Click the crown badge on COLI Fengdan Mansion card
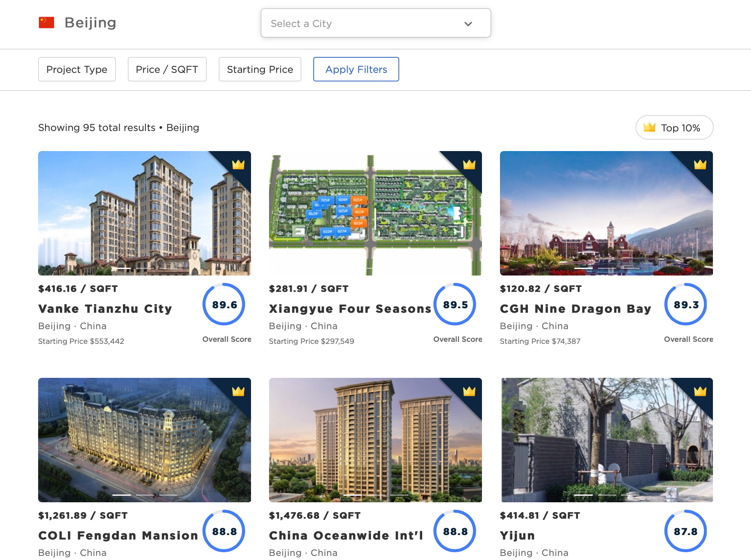The width and height of the screenshot is (751, 560). (x=239, y=391)
